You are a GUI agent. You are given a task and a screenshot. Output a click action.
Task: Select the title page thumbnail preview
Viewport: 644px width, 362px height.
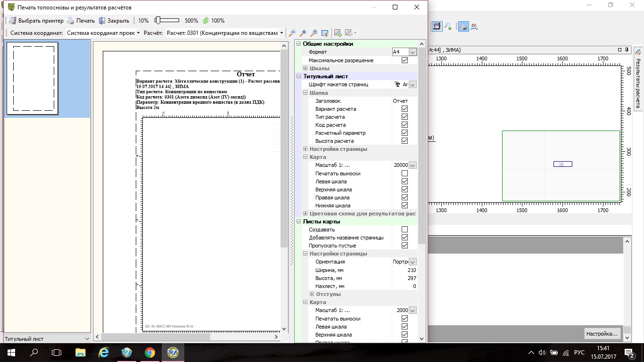click(x=32, y=78)
